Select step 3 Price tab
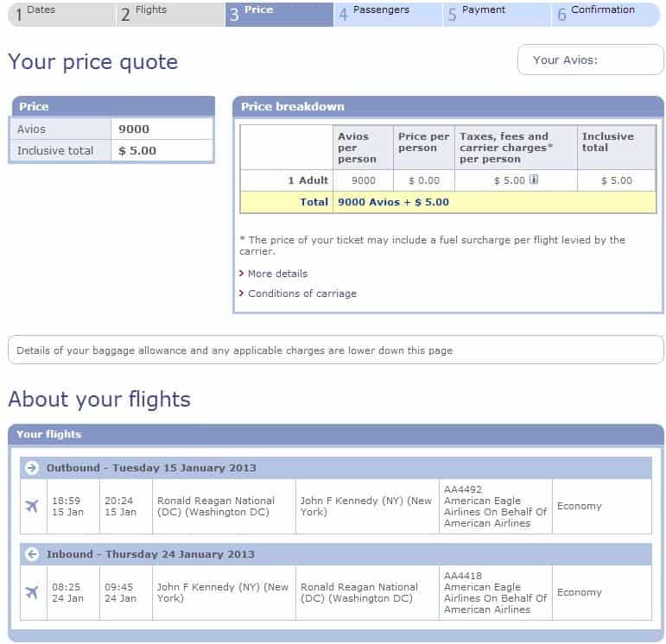 pyautogui.click(x=280, y=15)
